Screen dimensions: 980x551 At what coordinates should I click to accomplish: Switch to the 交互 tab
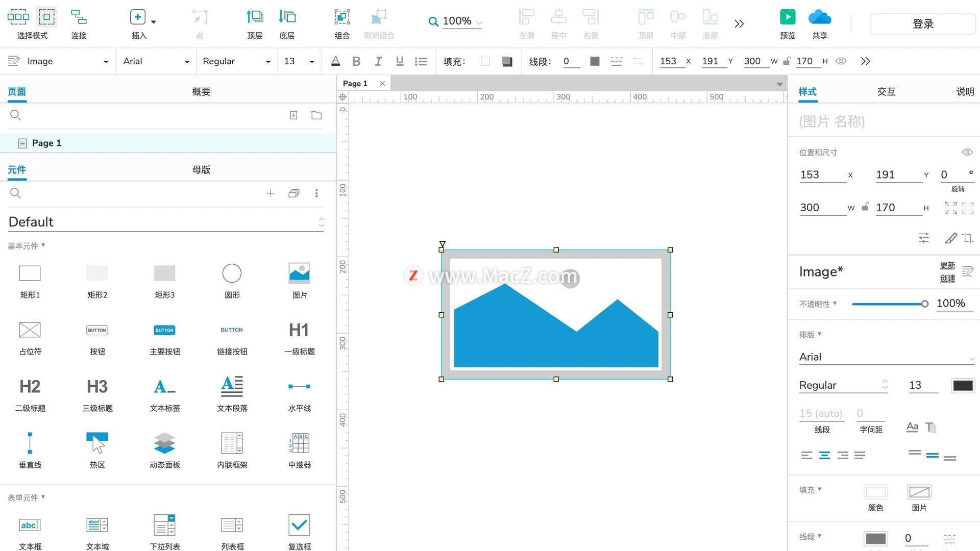coord(886,91)
